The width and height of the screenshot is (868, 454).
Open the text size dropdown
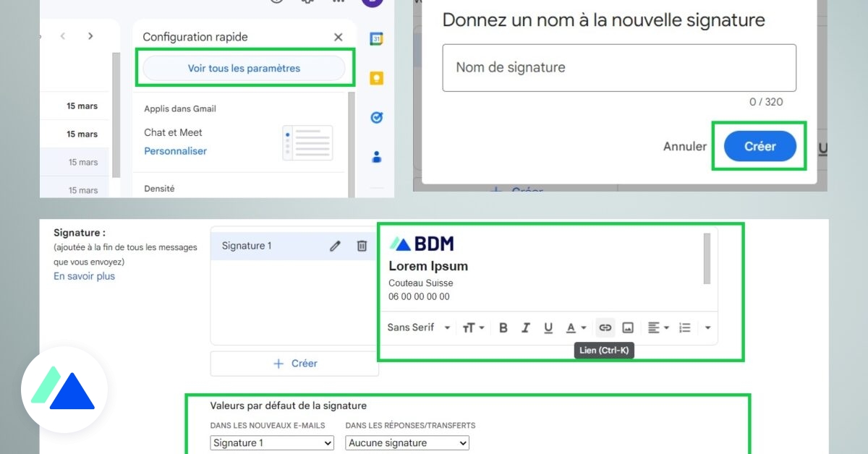point(473,327)
